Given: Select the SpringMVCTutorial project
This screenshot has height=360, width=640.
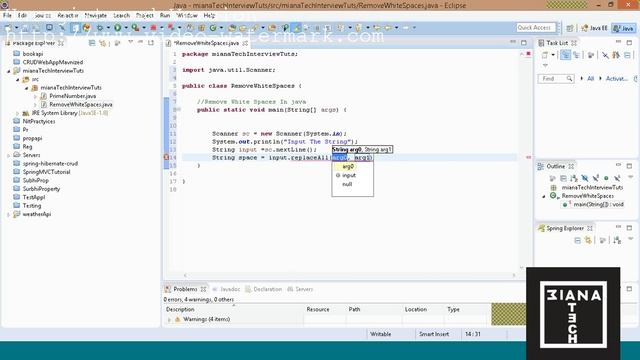Looking at the screenshot, I should click(x=47, y=172).
